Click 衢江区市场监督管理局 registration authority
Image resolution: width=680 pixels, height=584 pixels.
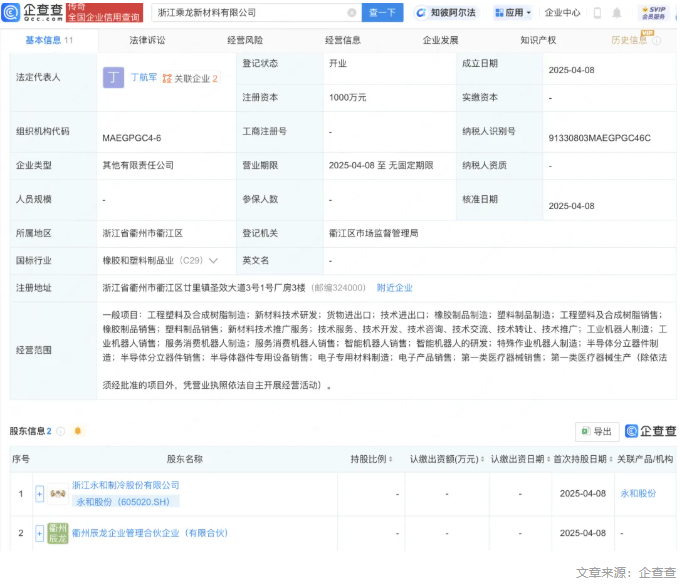(373, 233)
